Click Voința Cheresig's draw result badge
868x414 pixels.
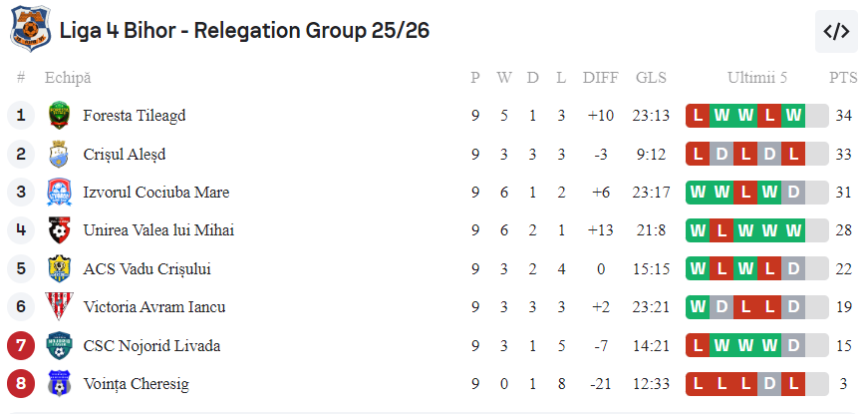tap(769, 384)
